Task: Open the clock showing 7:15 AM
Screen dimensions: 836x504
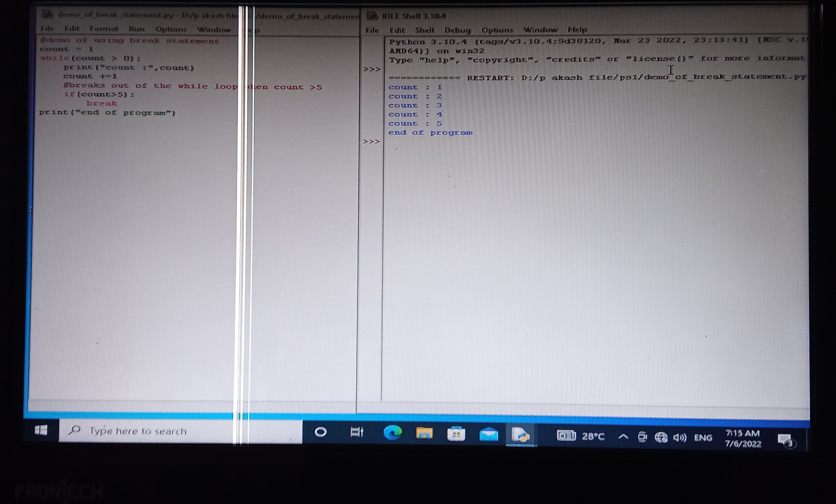Action: click(x=743, y=438)
